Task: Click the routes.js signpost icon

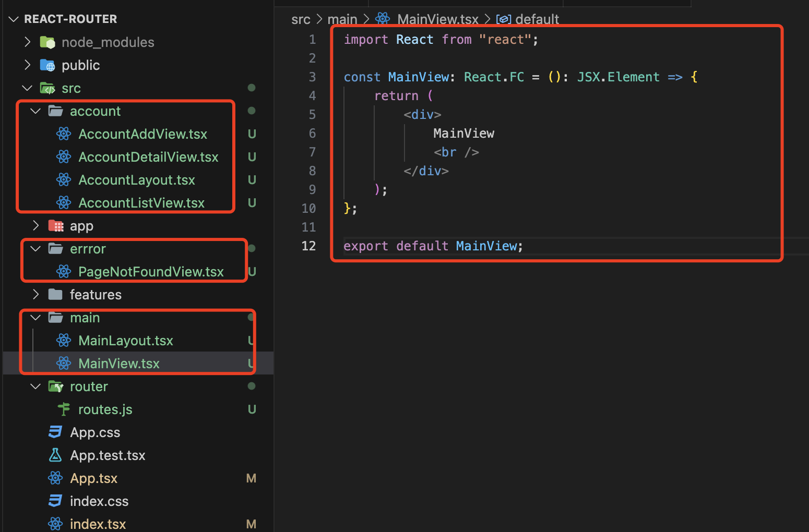Action: pyautogui.click(x=64, y=409)
